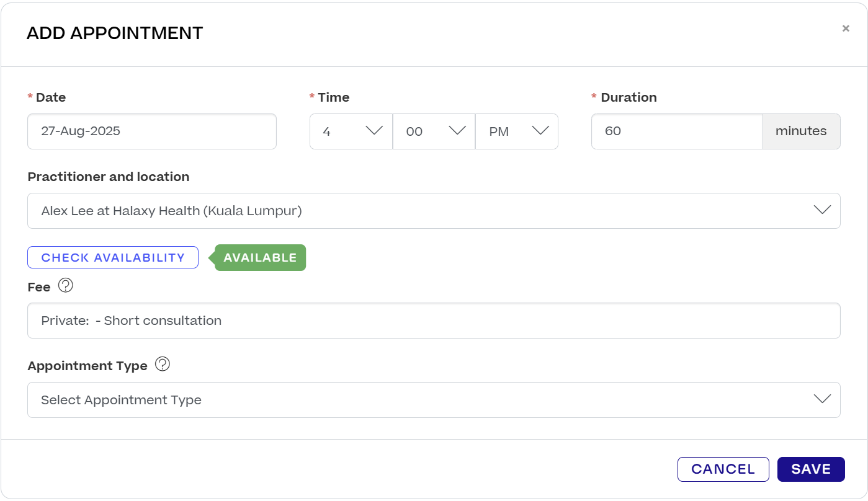Click the Add Appointment dialog title
Image resolution: width=868 pixels, height=501 pixels.
click(115, 33)
